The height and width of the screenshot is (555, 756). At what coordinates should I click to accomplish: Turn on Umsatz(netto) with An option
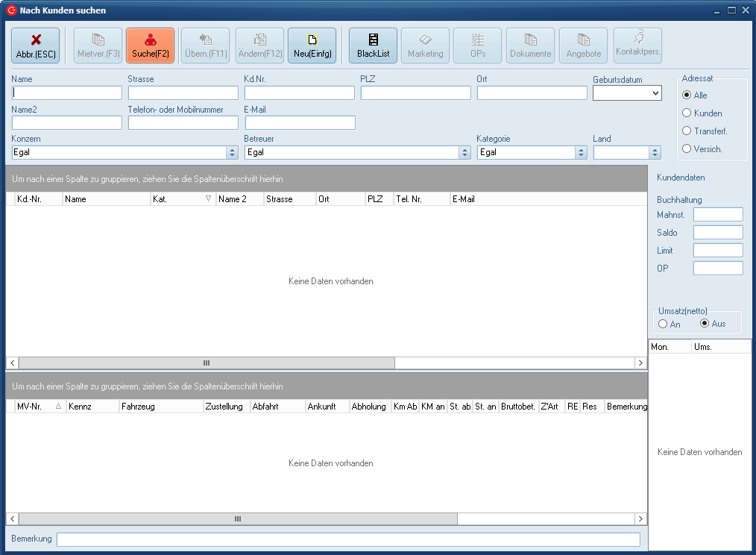(x=663, y=324)
